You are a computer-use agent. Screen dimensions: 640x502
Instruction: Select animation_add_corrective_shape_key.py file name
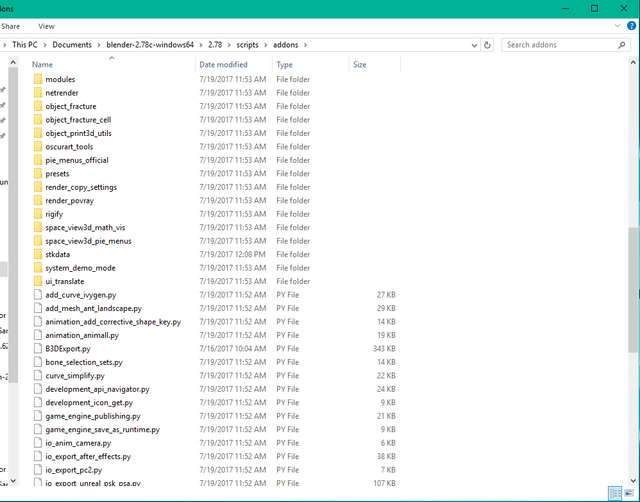coord(113,322)
